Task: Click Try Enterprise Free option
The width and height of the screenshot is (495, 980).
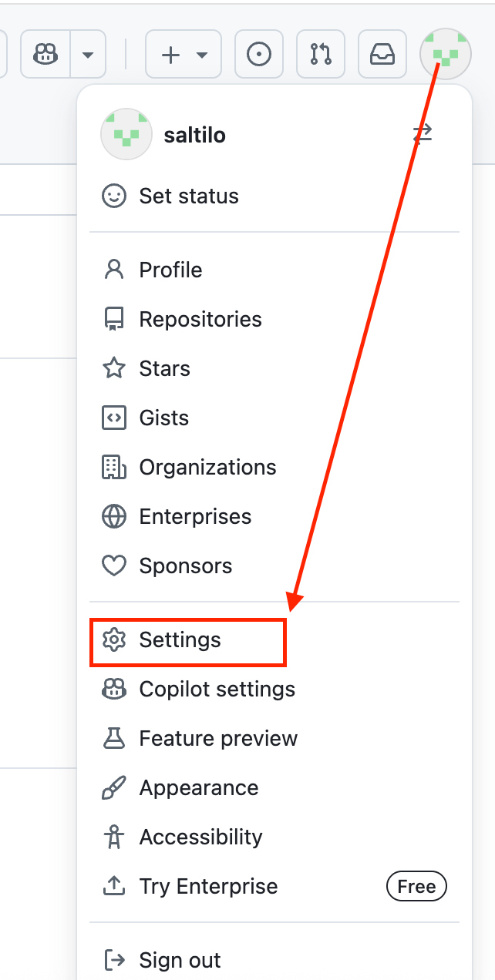Action: (208, 886)
